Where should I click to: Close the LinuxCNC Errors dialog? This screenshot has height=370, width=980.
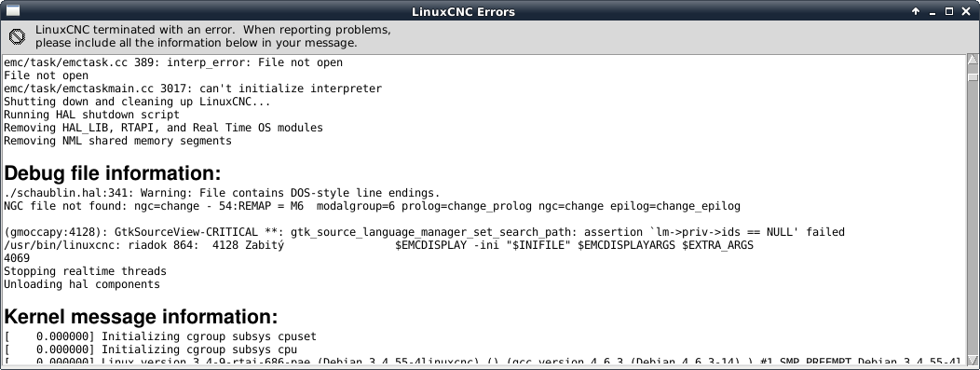964,11
